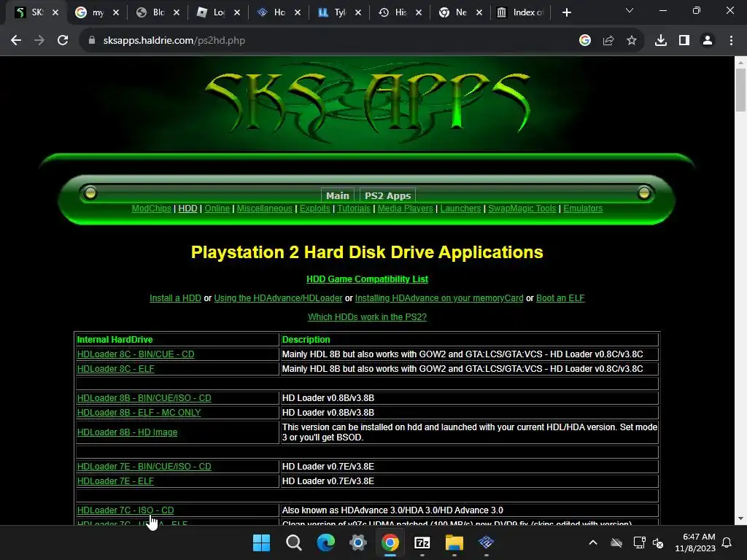Open Using the HDAdvance/HDLoader link

point(278,298)
